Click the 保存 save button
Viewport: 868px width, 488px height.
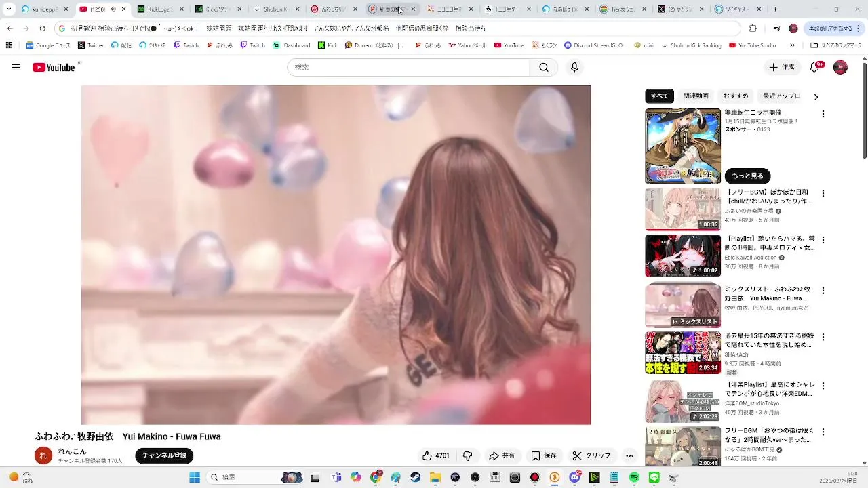(544, 455)
